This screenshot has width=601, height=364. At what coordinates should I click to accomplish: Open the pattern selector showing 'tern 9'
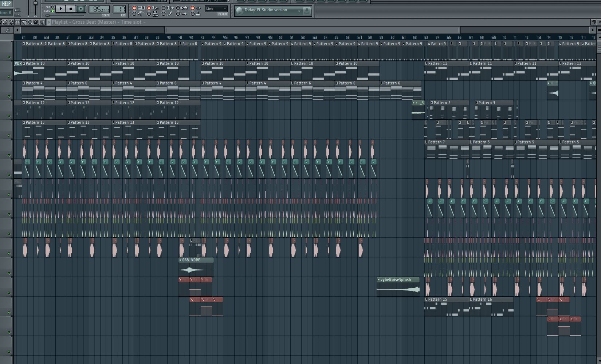click(6, 13)
